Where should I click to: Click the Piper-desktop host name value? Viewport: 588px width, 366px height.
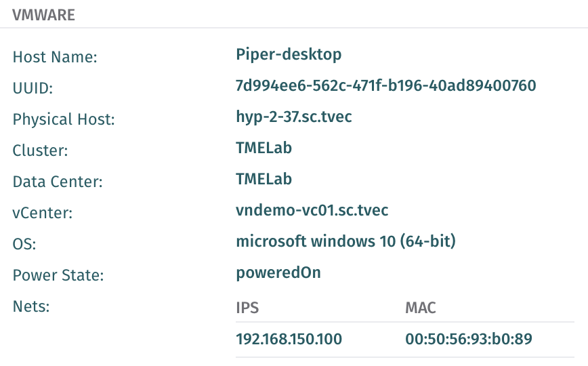[x=289, y=54]
